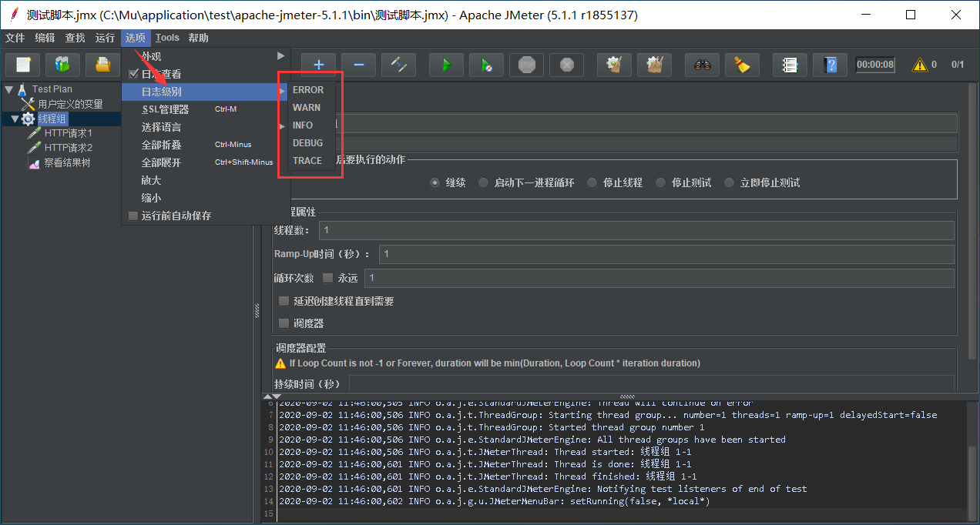This screenshot has width=980, height=525.
Task: Collapse the Test Plan tree node
Action: point(8,89)
